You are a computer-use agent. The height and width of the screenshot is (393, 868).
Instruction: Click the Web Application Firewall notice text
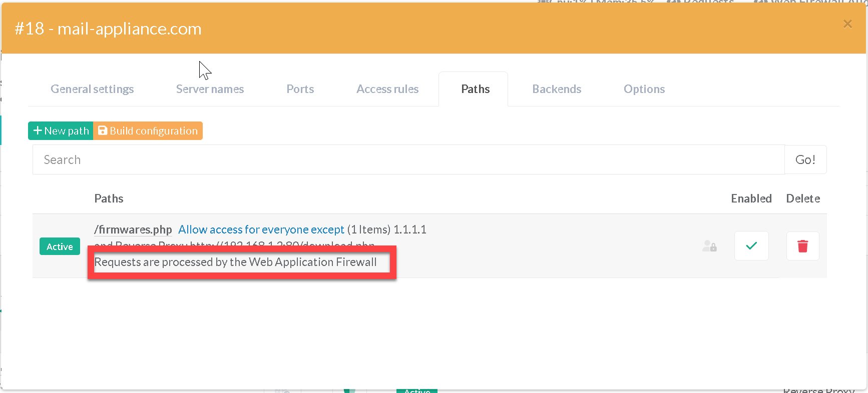[235, 262]
